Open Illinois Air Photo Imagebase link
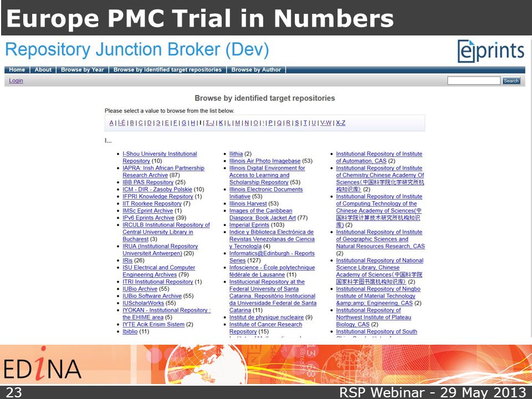 click(x=265, y=161)
